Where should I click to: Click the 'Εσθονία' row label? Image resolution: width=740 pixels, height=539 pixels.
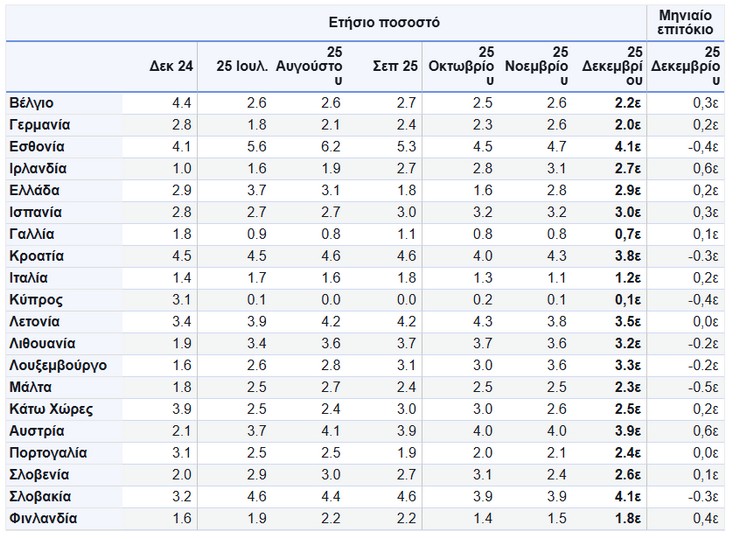pyautogui.click(x=36, y=147)
